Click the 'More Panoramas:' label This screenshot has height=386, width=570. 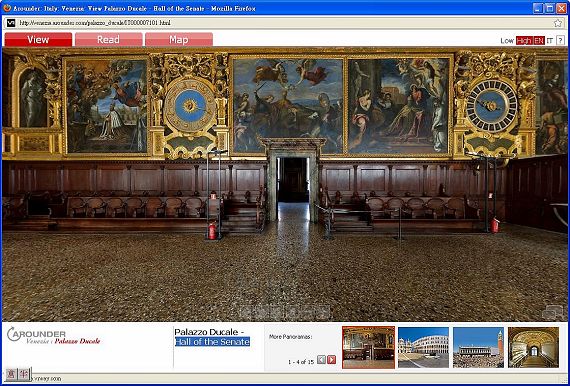tap(290, 337)
